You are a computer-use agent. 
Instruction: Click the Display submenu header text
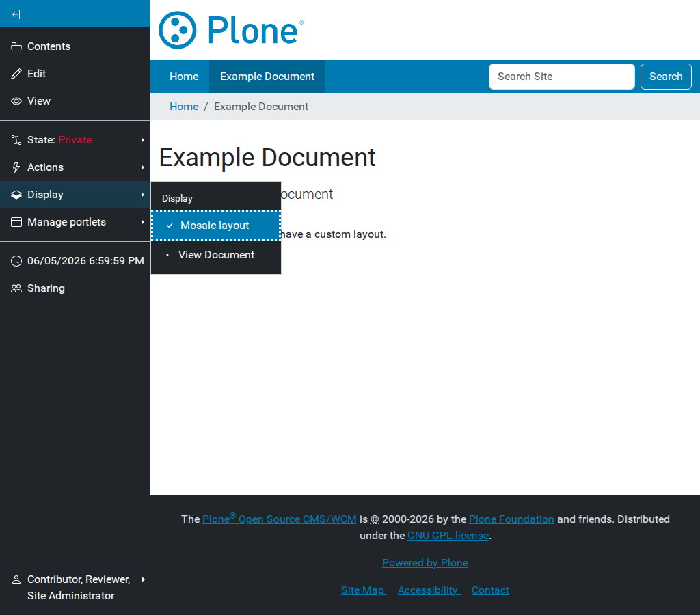click(177, 199)
